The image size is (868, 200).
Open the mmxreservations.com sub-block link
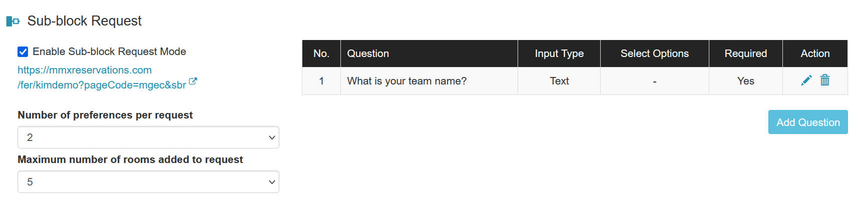(x=102, y=77)
